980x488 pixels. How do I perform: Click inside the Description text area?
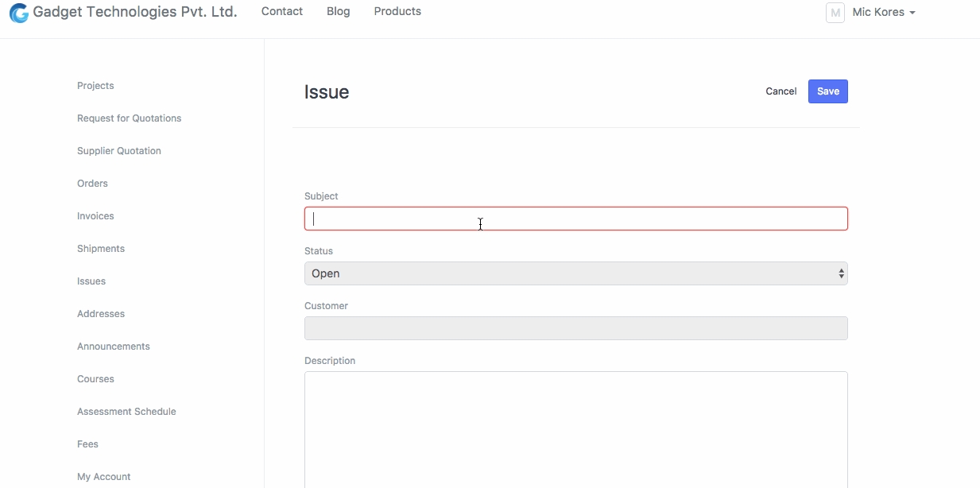575,429
